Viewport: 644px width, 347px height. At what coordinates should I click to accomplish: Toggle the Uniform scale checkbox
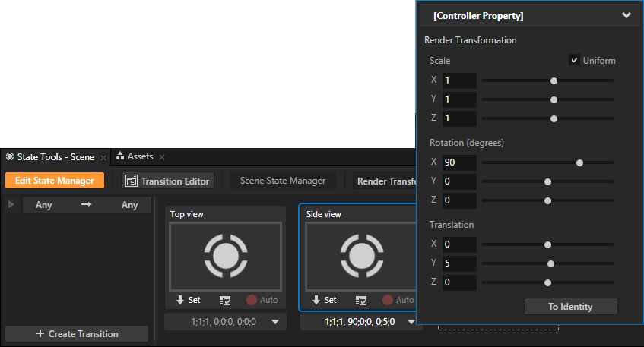click(x=575, y=61)
